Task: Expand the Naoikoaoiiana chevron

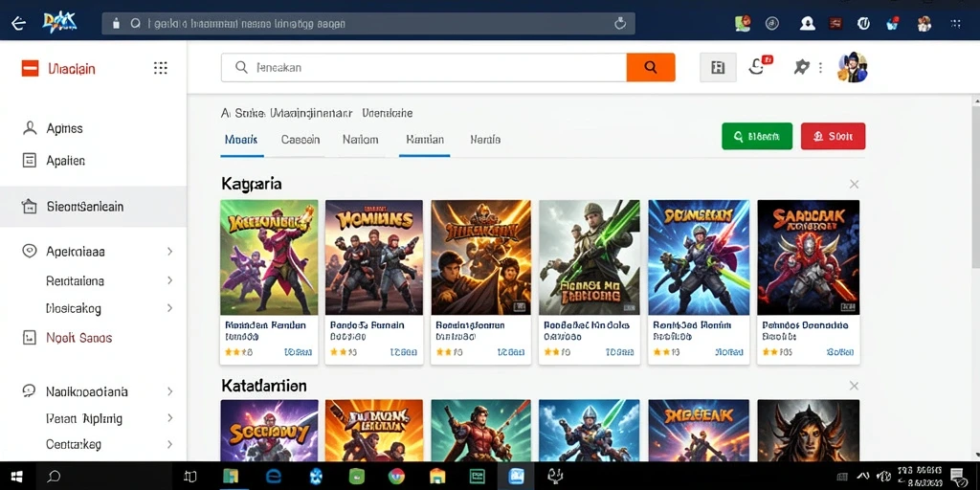Action: coord(169,391)
